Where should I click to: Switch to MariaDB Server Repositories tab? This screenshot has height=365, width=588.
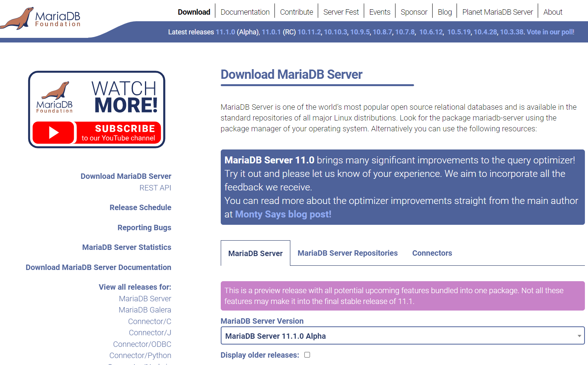[x=348, y=253]
